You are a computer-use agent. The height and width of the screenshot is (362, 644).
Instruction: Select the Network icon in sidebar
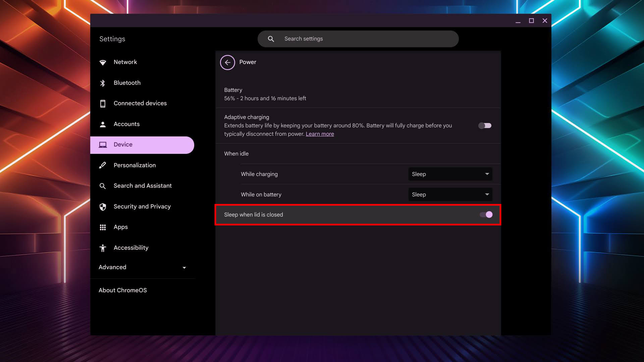[103, 62]
